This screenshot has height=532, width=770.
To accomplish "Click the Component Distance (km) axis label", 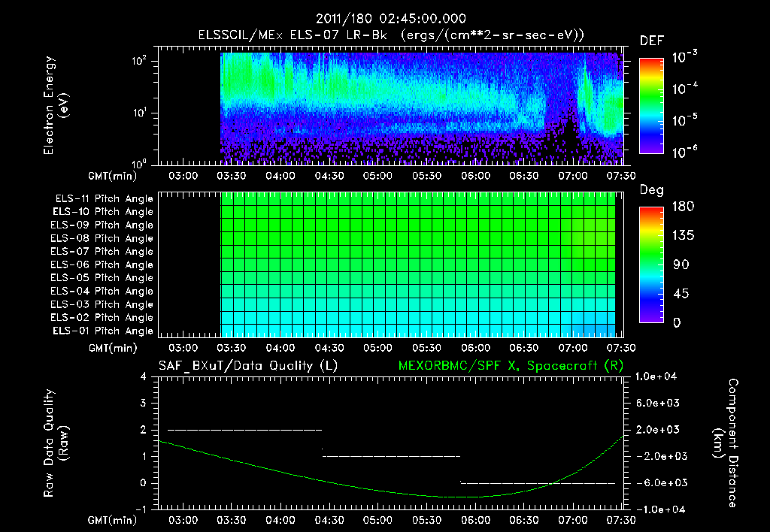I will click(726, 443).
